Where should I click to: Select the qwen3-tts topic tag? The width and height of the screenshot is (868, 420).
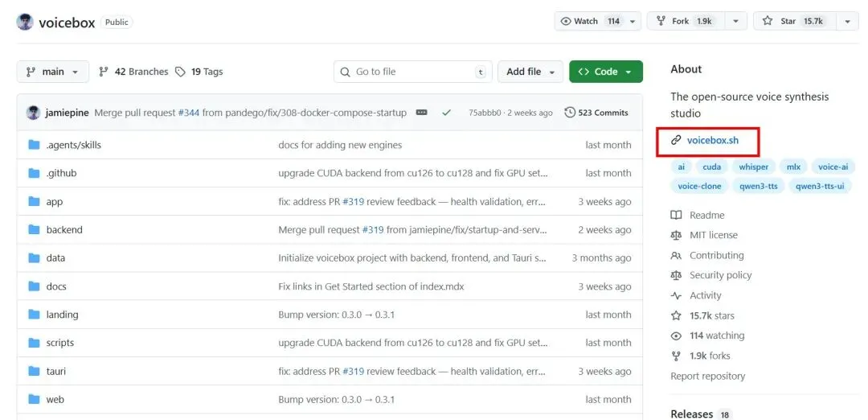pyautogui.click(x=759, y=186)
